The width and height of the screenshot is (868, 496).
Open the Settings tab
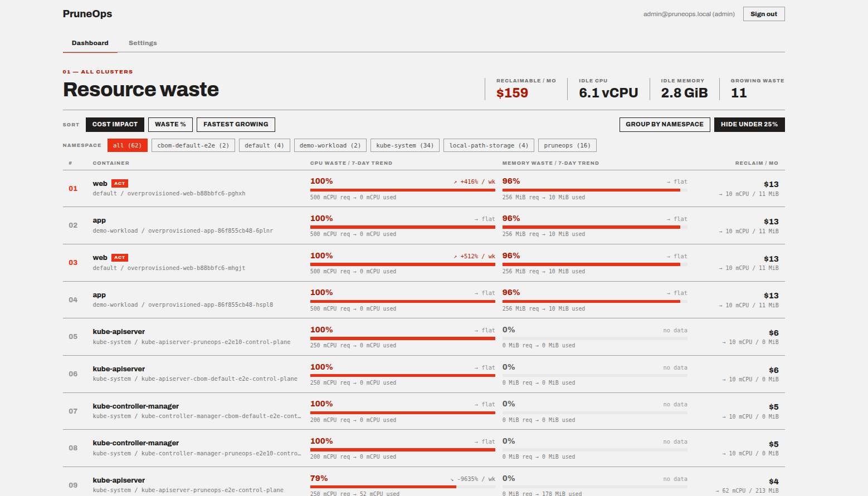click(x=143, y=43)
